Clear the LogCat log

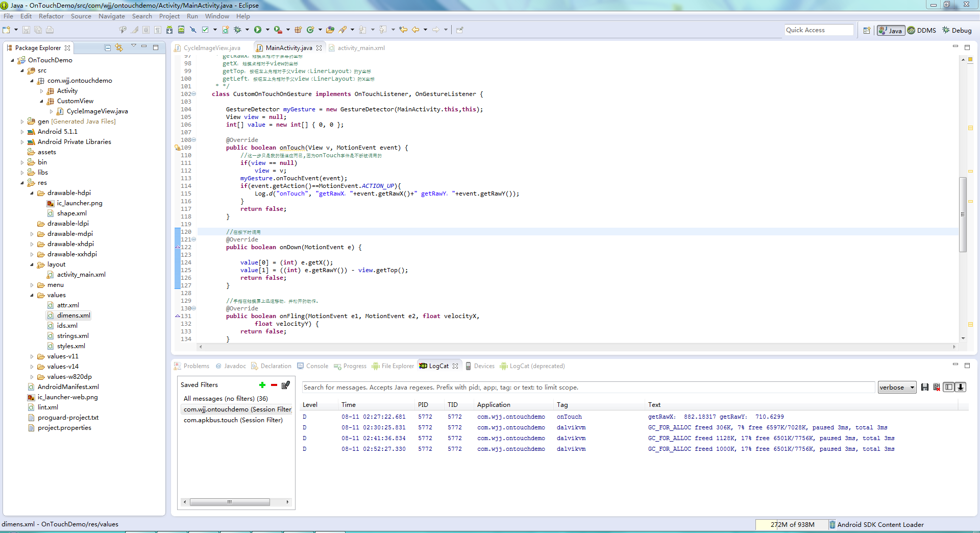click(x=937, y=387)
